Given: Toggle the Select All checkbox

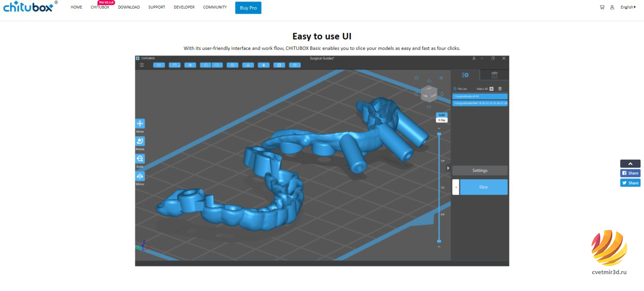Looking at the screenshot, I should pyautogui.click(x=491, y=89).
